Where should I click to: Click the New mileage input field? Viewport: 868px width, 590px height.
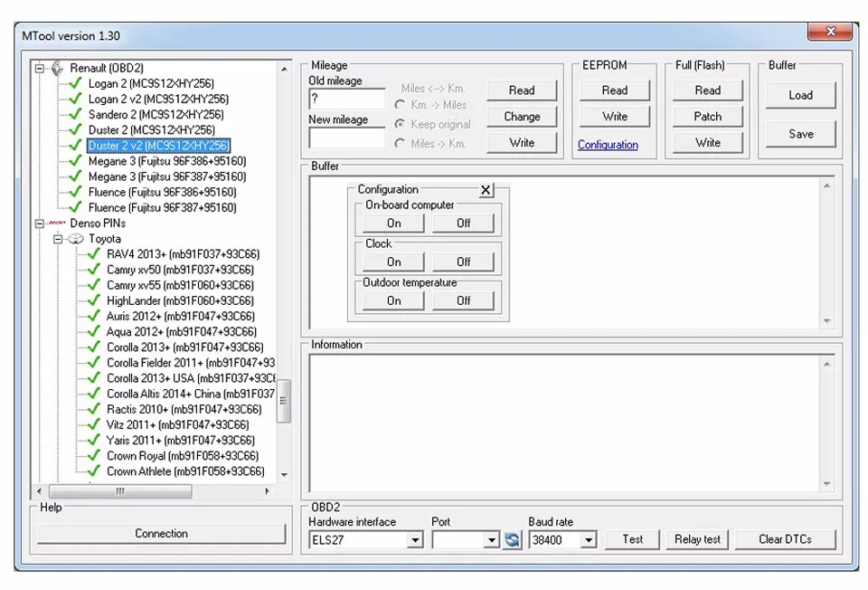(x=346, y=138)
